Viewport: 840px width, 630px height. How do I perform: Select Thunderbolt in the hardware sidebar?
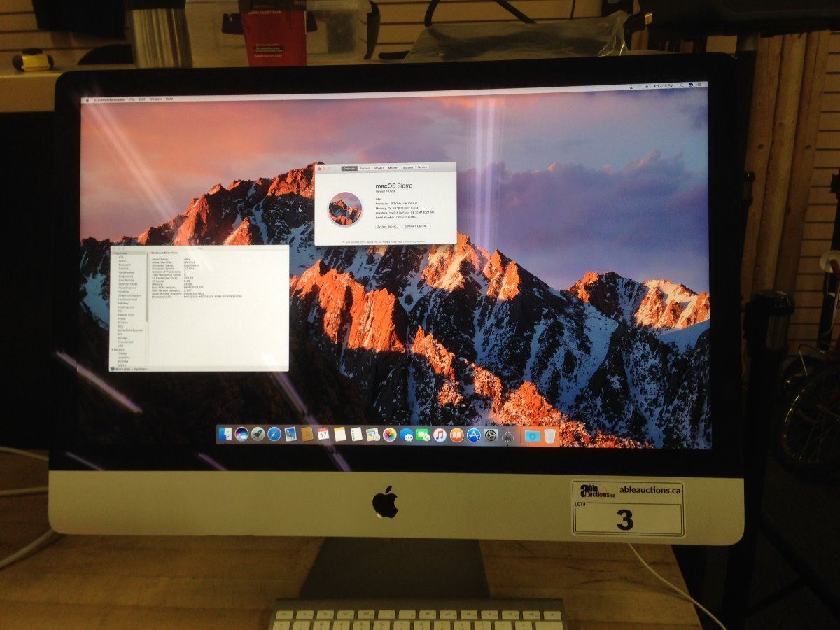click(124, 341)
